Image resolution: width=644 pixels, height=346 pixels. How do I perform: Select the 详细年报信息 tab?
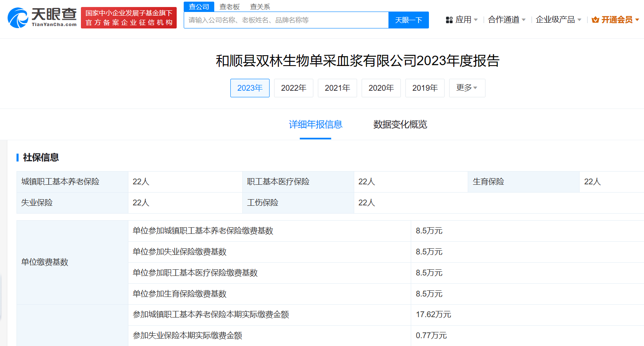tap(316, 125)
